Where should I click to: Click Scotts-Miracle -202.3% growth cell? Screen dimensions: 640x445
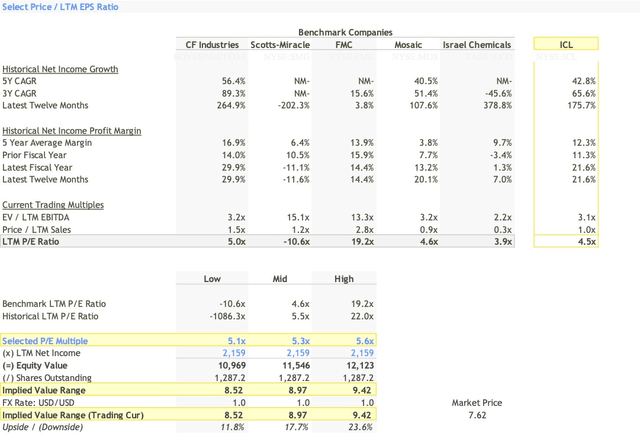point(294,105)
